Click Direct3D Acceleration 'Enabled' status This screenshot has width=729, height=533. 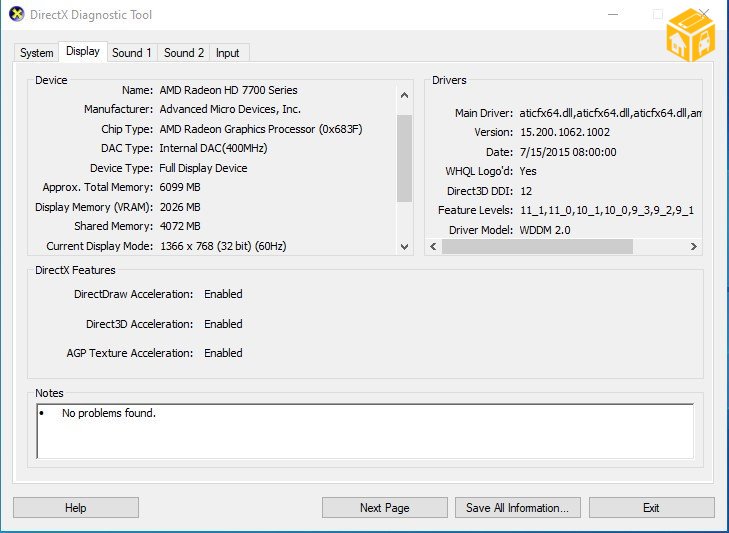tap(223, 324)
